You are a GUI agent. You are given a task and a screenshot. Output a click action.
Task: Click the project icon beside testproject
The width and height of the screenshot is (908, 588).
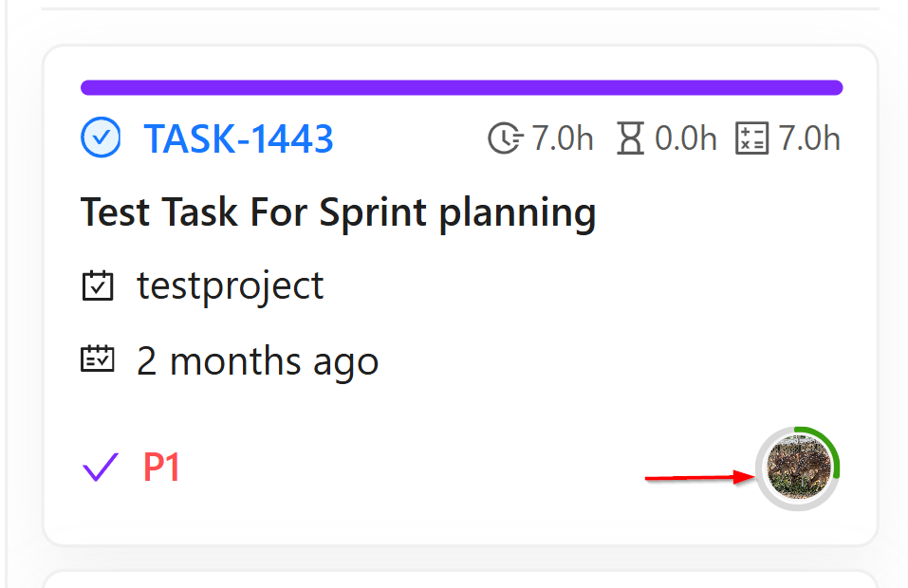point(98,285)
